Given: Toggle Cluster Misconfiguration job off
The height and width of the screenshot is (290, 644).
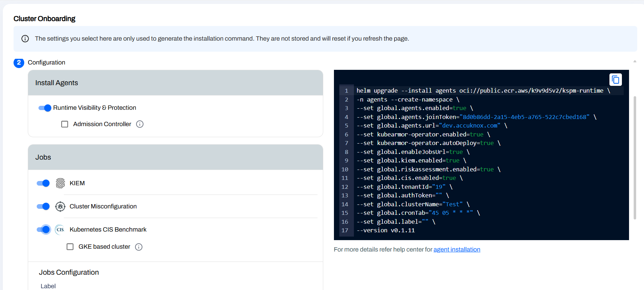Looking at the screenshot, I should tap(43, 206).
